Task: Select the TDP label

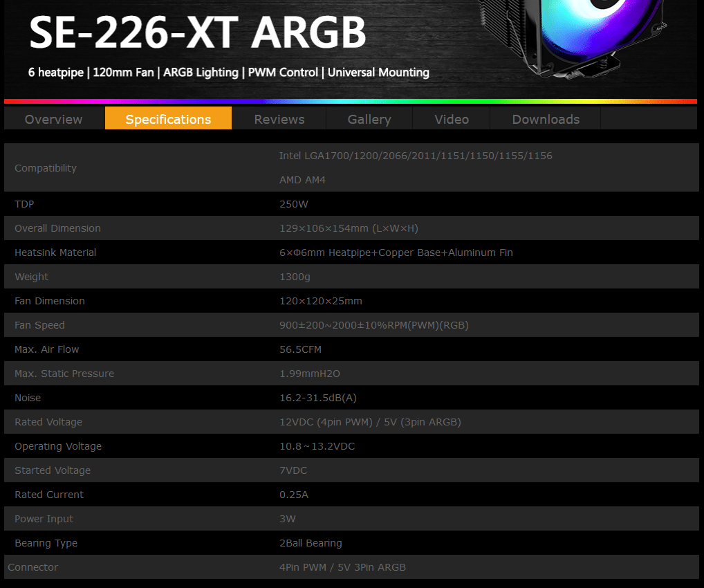Action: coord(24,204)
